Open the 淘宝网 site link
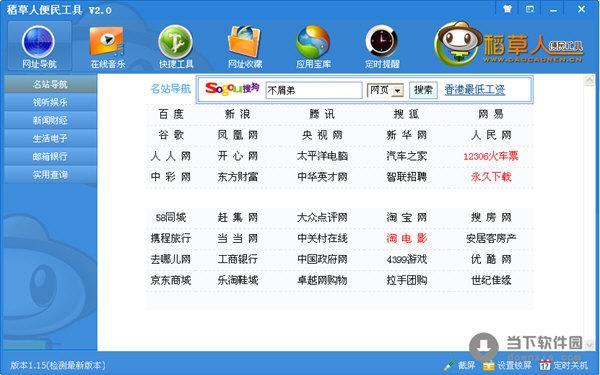This screenshot has width=600, height=375. pyautogui.click(x=406, y=217)
